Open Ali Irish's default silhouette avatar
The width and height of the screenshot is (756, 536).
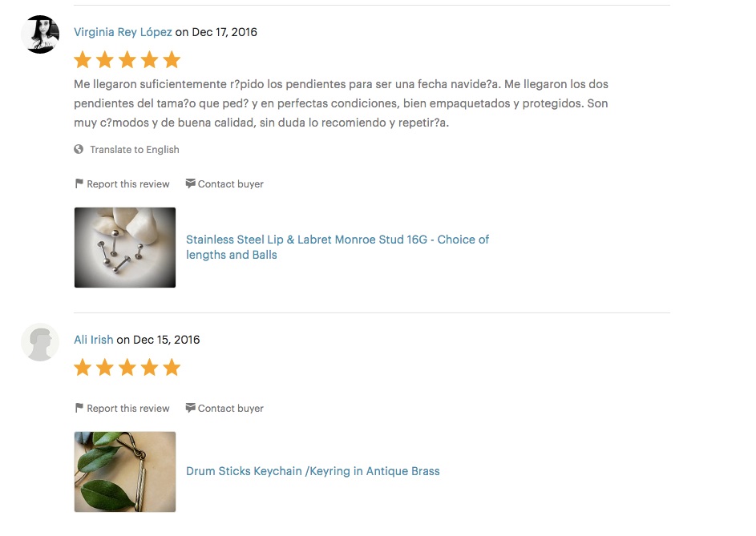point(40,342)
